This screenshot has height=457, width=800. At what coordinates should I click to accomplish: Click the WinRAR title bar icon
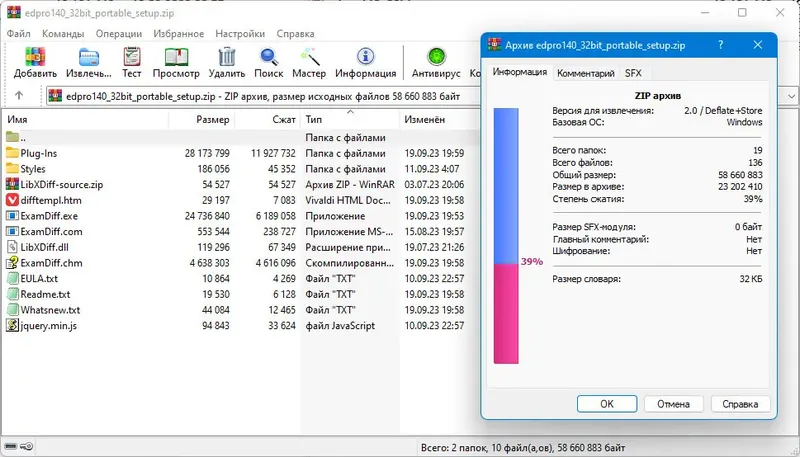point(14,13)
